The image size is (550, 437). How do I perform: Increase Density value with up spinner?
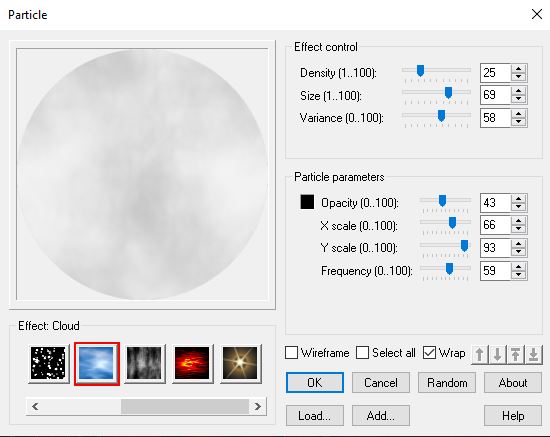[x=518, y=69]
